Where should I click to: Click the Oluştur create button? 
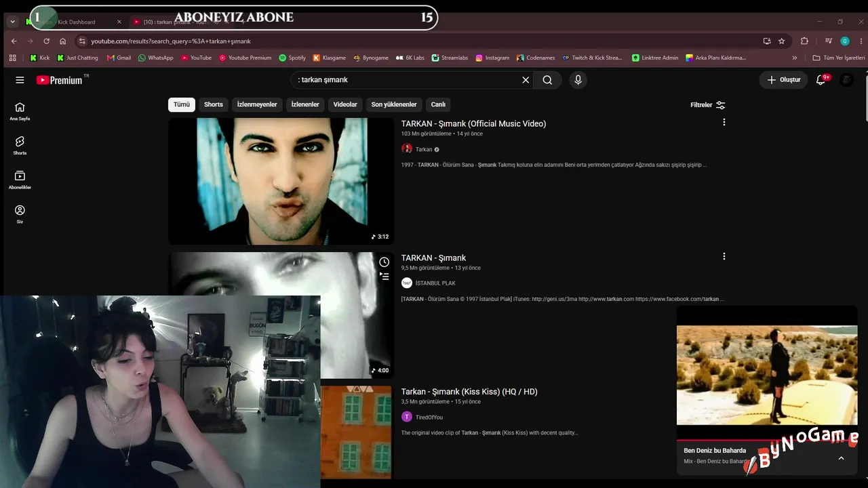coord(784,80)
